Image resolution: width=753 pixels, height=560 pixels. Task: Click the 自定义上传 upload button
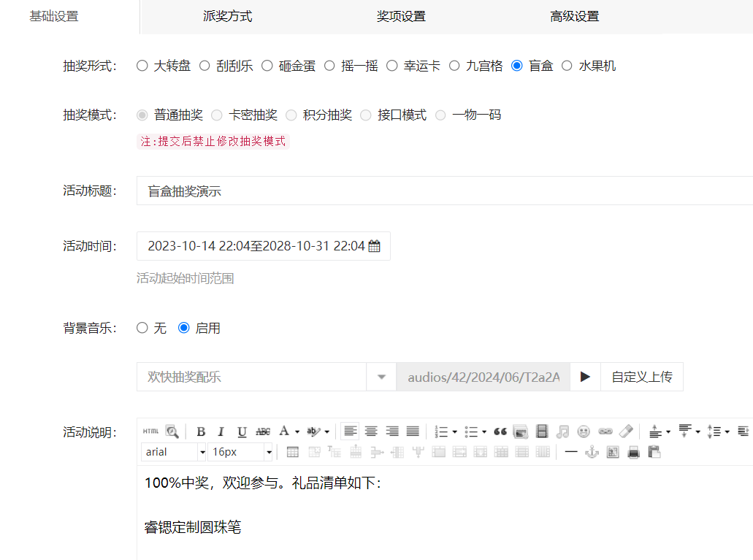(x=641, y=377)
